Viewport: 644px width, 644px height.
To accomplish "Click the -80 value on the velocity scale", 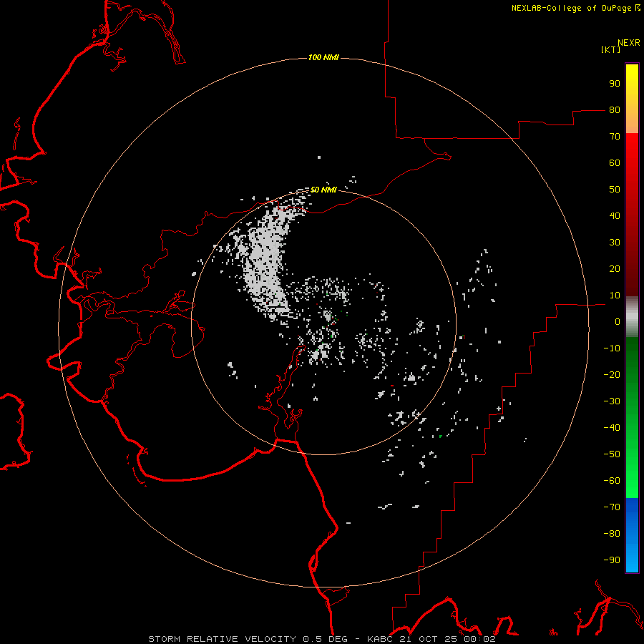I will click(x=612, y=534).
